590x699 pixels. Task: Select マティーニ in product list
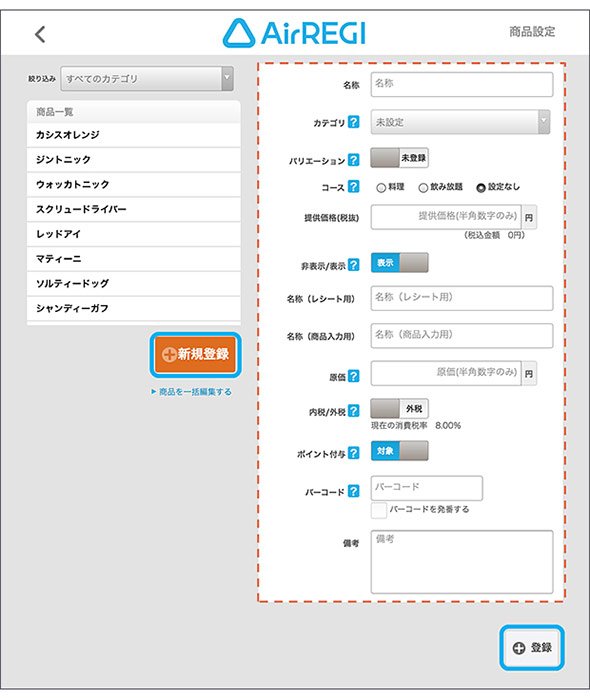134,259
